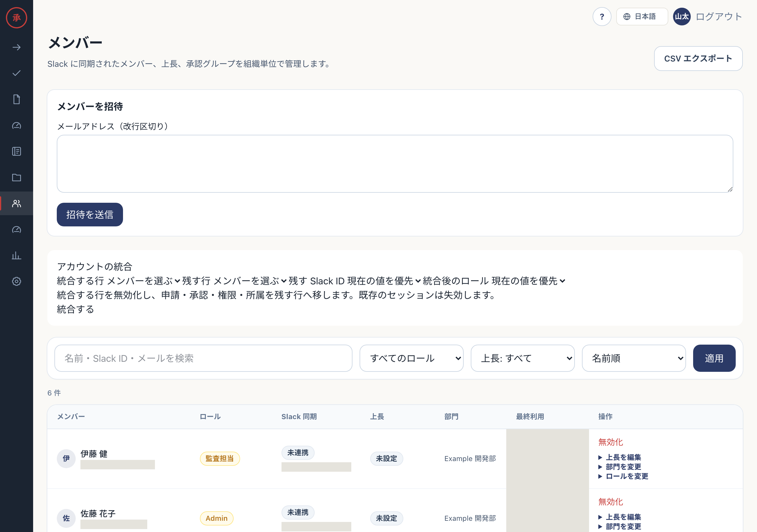Open the 名前順 sort dropdown
Screen dimensions: 757x532
tap(634, 358)
